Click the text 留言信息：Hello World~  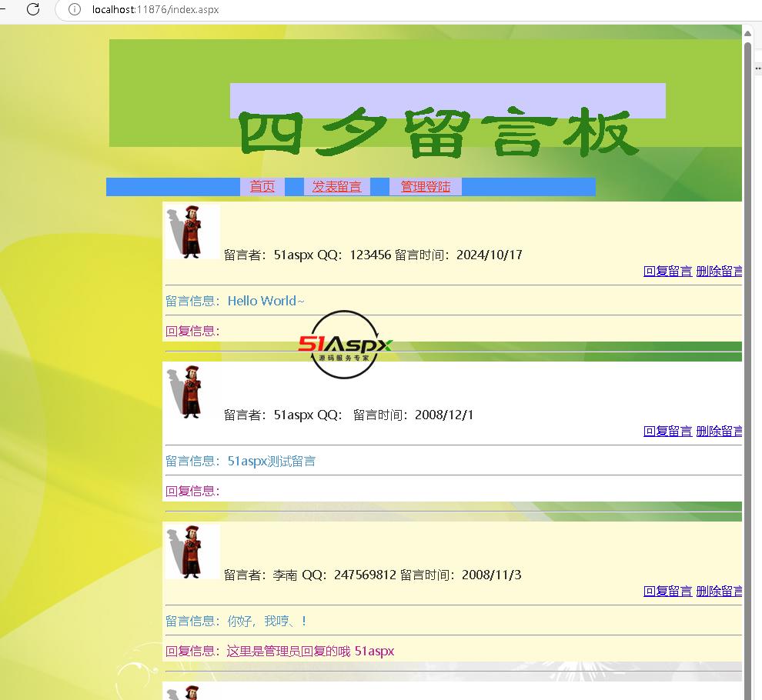click(x=235, y=302)
